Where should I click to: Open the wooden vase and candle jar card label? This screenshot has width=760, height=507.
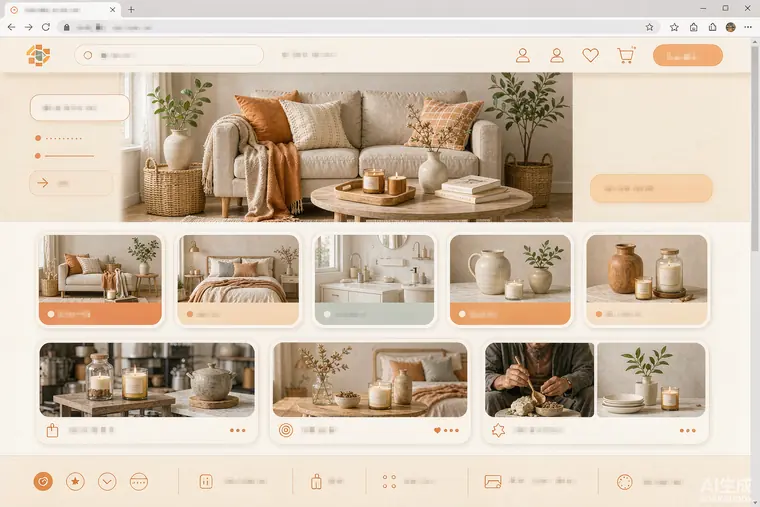pyautogui.click(x=647, y=314)
